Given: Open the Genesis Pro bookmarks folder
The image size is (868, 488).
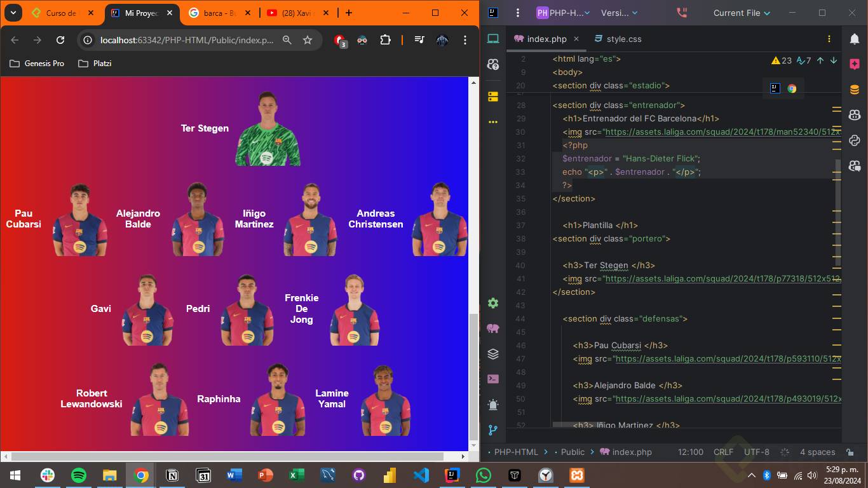Looking at the screenshot, I should [37, 64].
